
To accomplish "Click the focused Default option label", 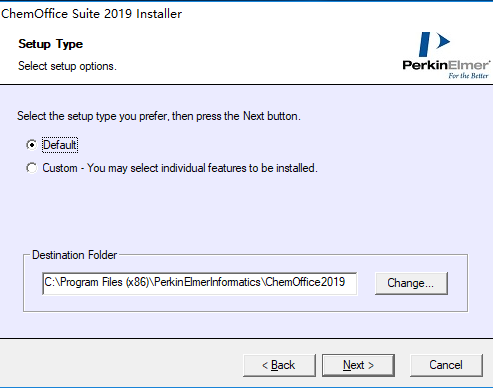I will tap(60, 145).
